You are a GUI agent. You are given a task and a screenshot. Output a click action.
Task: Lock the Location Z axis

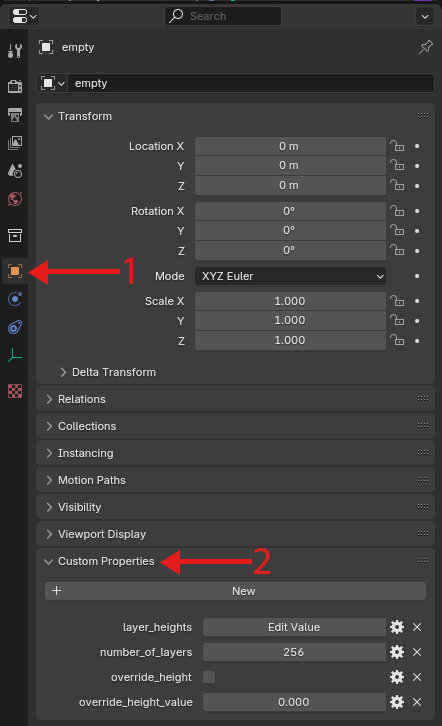click(397, 186)
